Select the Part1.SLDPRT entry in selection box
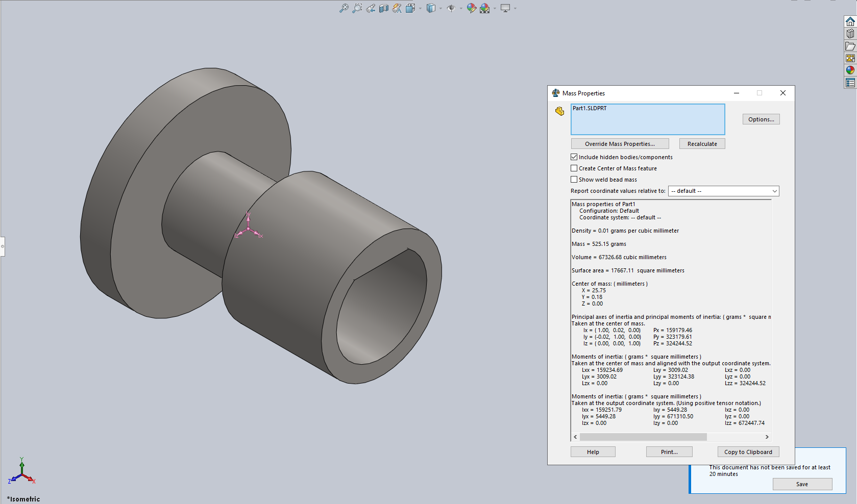857x504 pixels. tap(590, 108)
